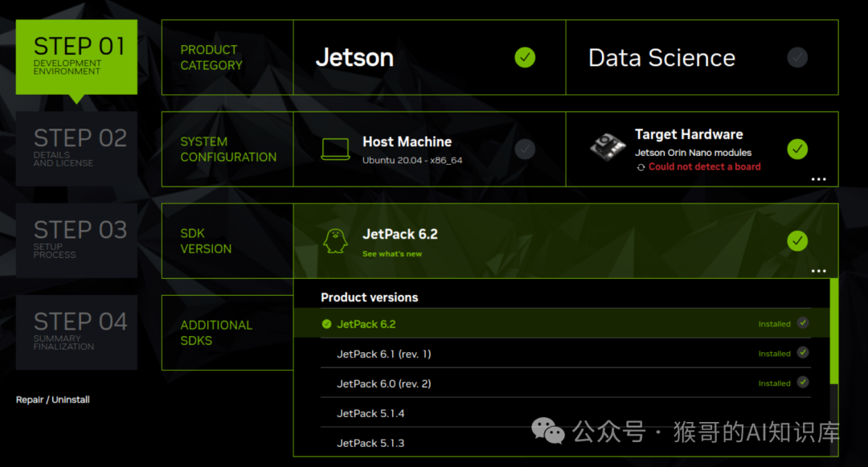
Task: Go to STEP 04 Summary Finalization
Action: coord(76,333)
